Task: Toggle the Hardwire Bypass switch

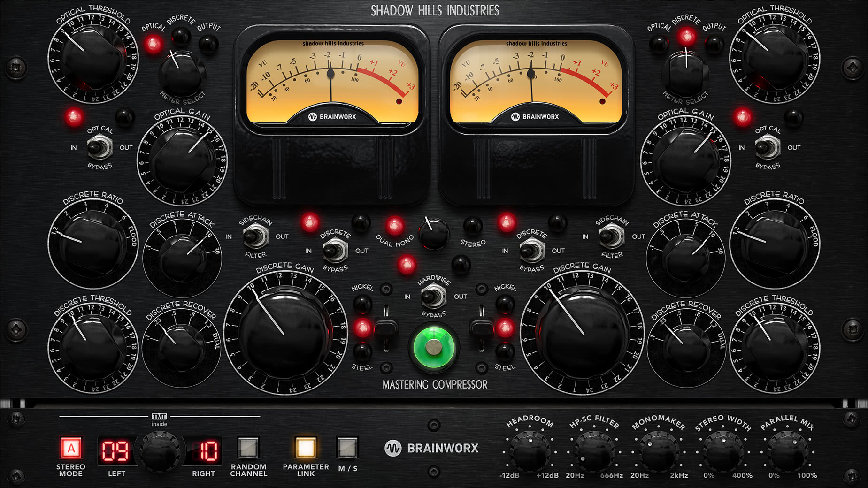Action: 434,297
